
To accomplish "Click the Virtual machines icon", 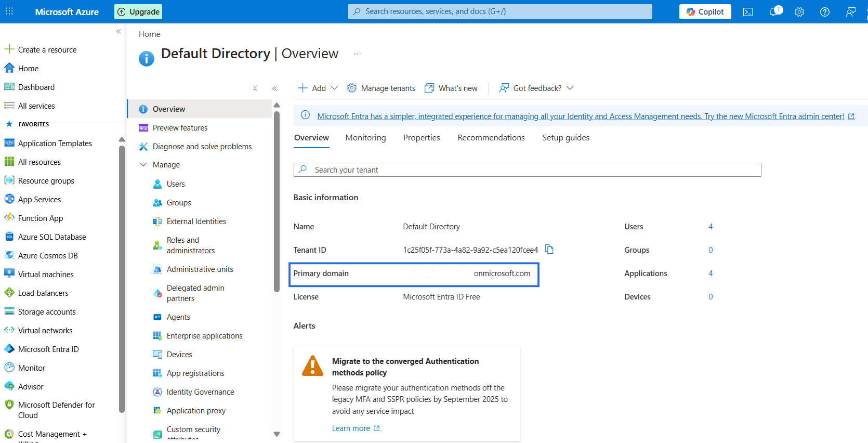I will [9, 273].
